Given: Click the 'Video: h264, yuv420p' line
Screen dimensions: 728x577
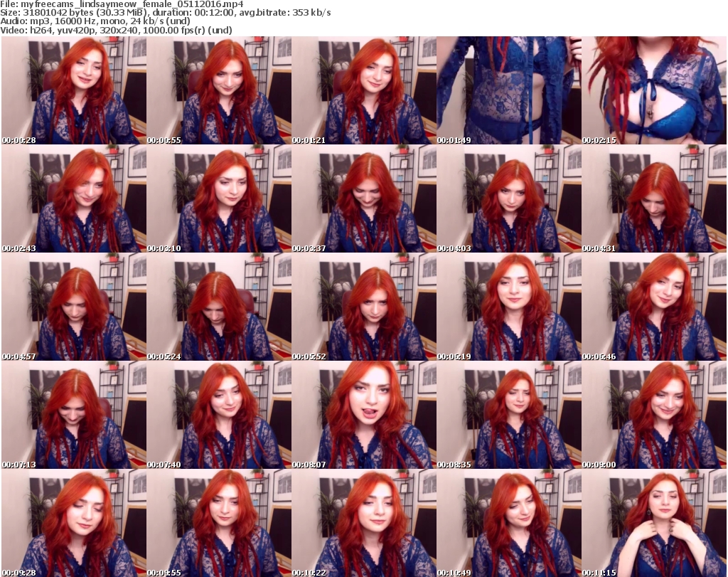Looking at the screenshot, I should [x=116, y=30].
